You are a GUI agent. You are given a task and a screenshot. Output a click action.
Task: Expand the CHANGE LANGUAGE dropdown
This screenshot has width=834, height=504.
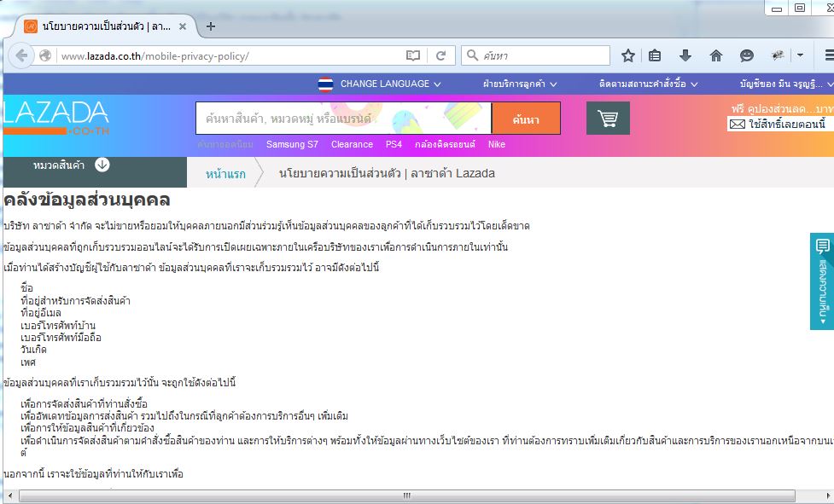390,84
